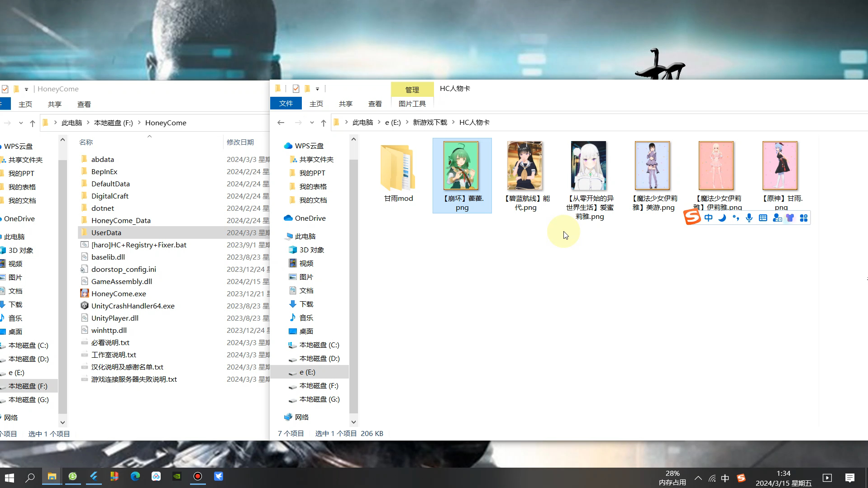Select 【魔法少女伊莉雅】伊莉雅.png thumbnail
This screenshot has width=868, height=488.
tap(717, 175)
